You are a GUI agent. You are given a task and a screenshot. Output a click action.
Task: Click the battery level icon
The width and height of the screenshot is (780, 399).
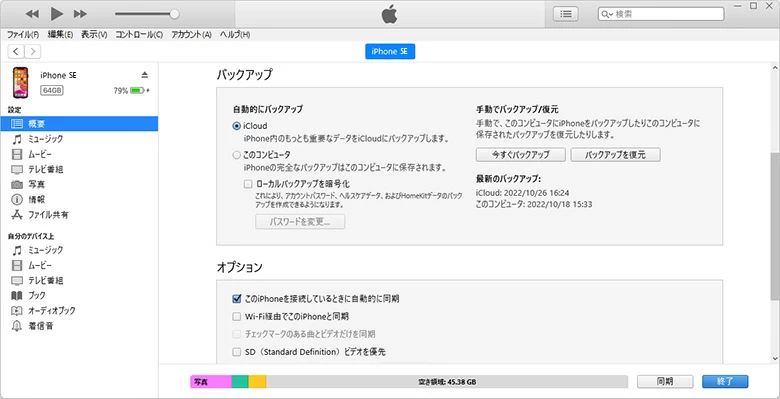pos(138,91)
